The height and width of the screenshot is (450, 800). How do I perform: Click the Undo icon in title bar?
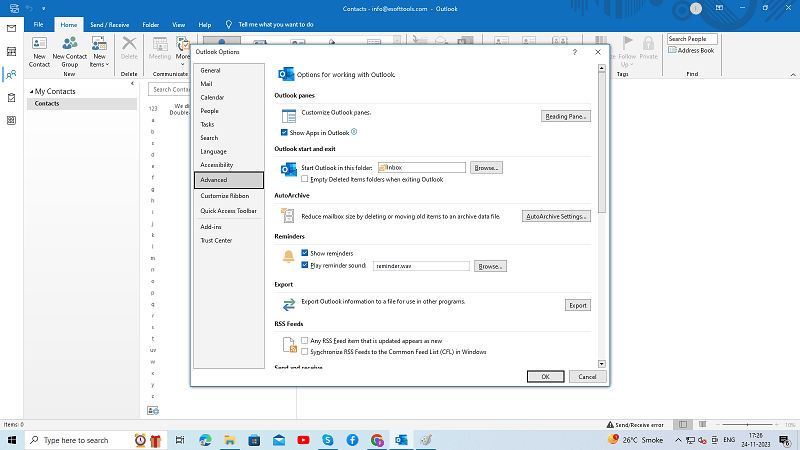30,8
